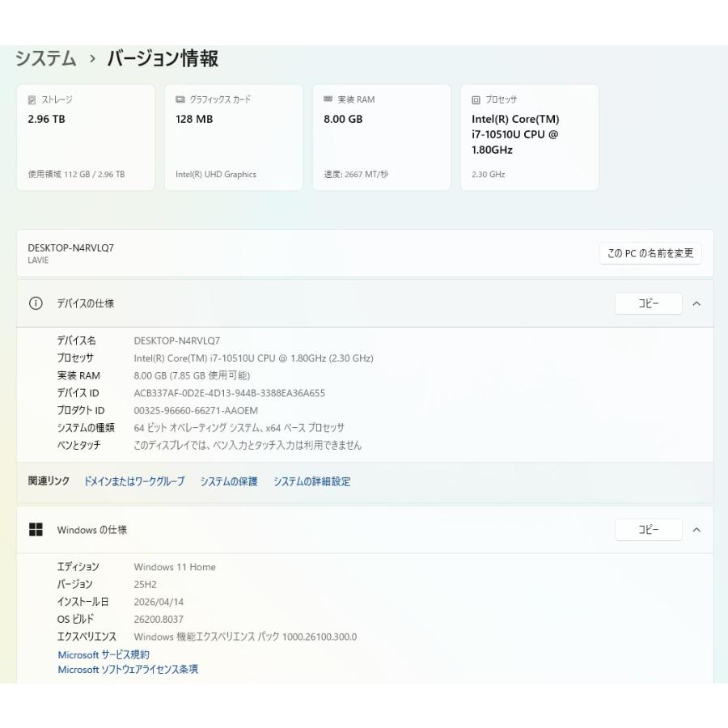Click the 関連リンク label
728x728 pixels.
coord(49,481)
